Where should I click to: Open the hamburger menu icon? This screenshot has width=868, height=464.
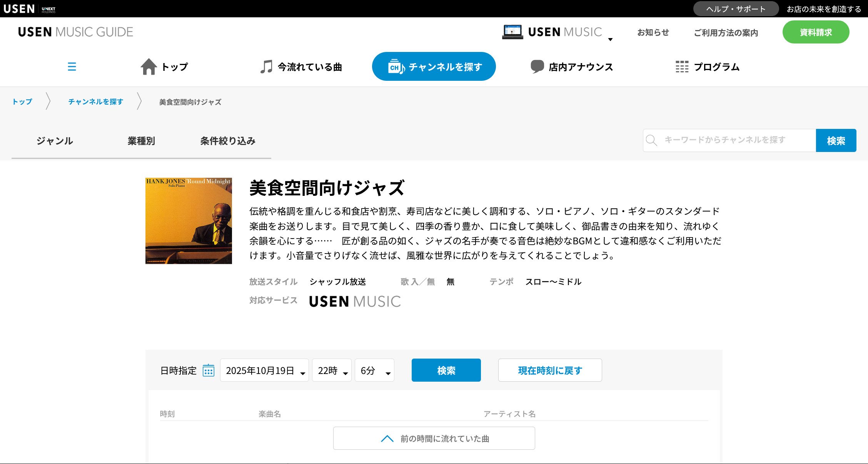72,67
